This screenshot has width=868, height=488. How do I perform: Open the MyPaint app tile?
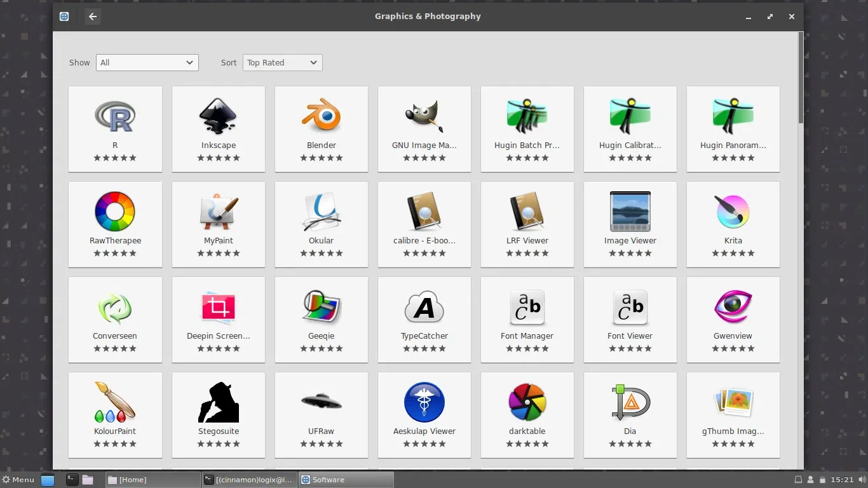pyautogui.click(x=219, y=224)
